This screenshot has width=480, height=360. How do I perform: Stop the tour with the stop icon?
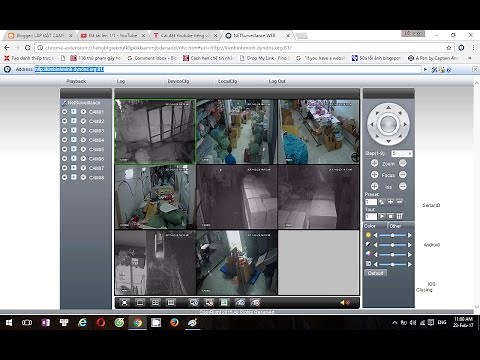click(x=390, y=216)
